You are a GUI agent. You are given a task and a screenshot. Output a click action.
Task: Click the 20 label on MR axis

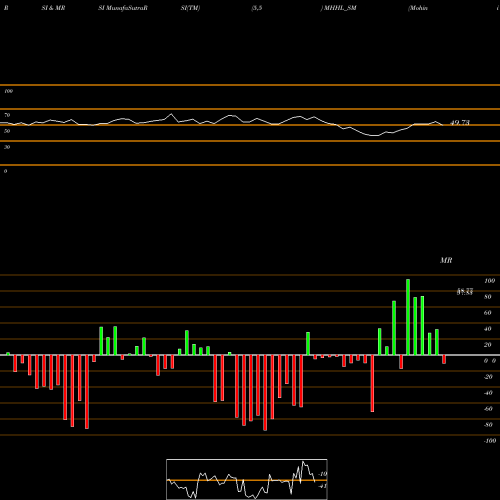tap(488, 345)
